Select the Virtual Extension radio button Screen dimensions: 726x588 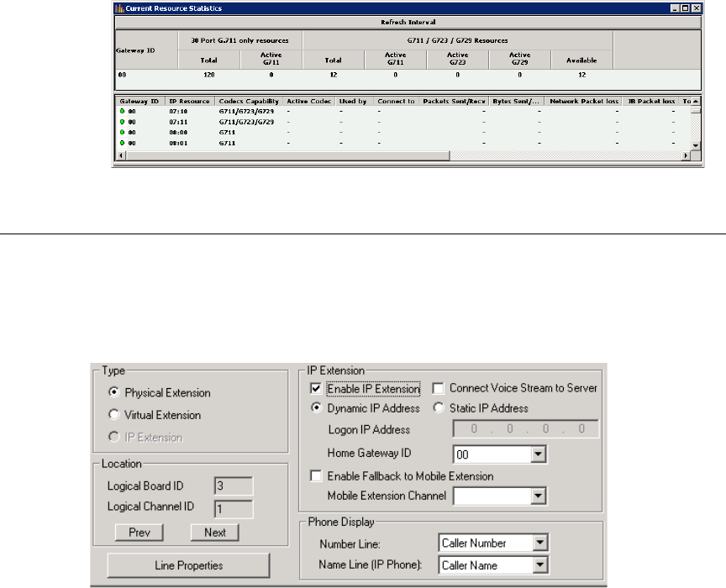pyautogui.click(x=114, y=415)
